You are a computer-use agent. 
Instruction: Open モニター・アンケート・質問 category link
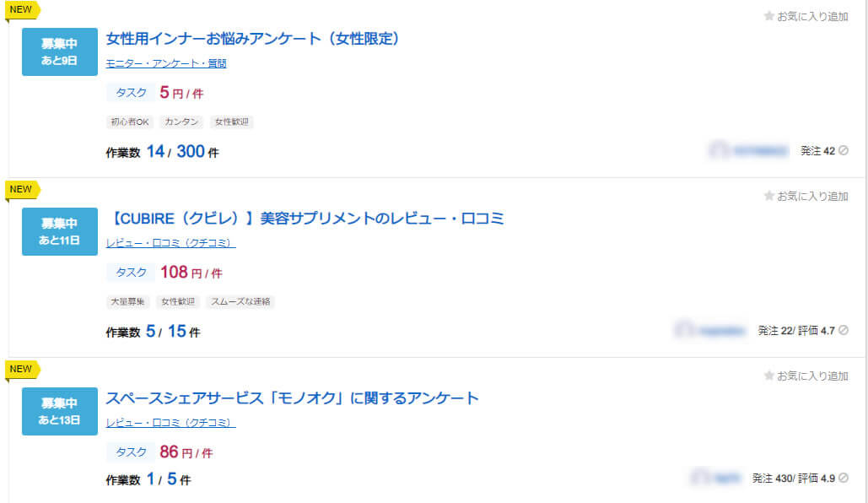[x=166, y=63]
